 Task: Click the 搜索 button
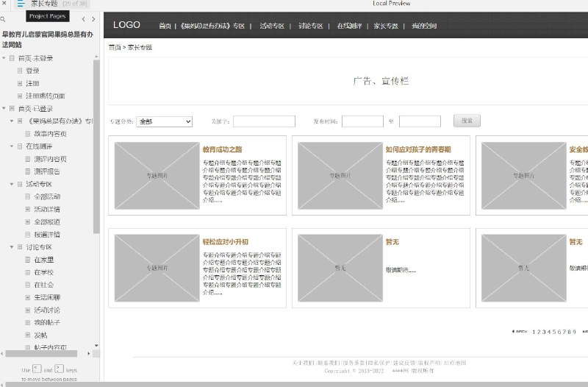pos(467,121)
